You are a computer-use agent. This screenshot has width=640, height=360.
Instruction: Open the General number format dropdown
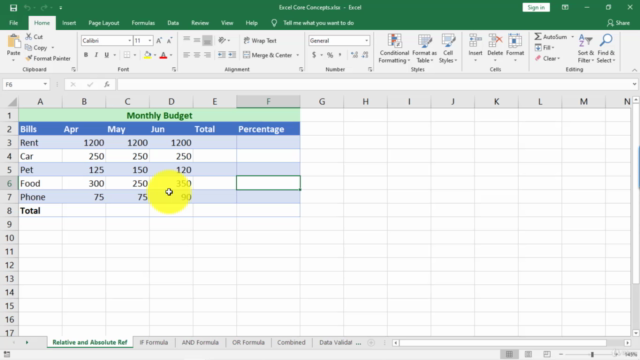pyautogui.click(x=366, y=40)
